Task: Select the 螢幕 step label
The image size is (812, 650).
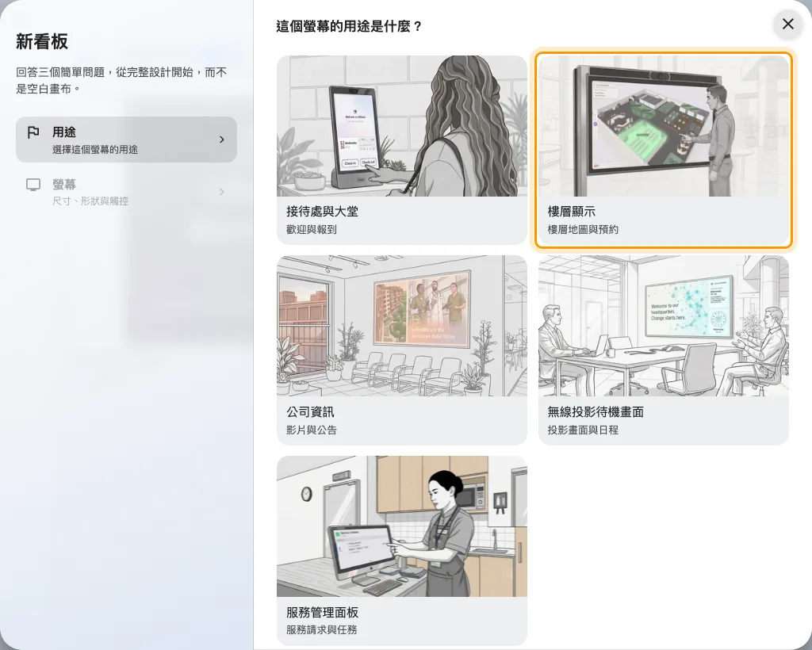Action: click(x=64, y=184)
